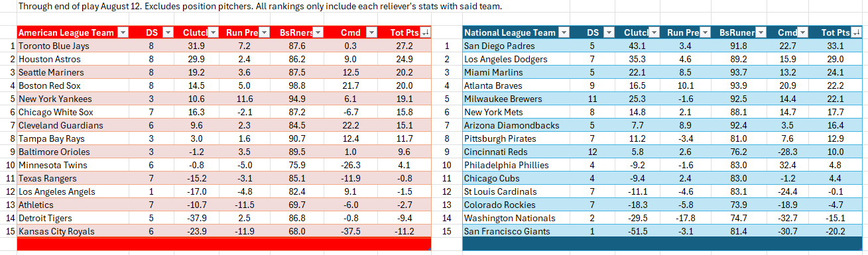Open Run Pre filter arrow in American League table
Screen dimensions: 868x255
point(265,32)
